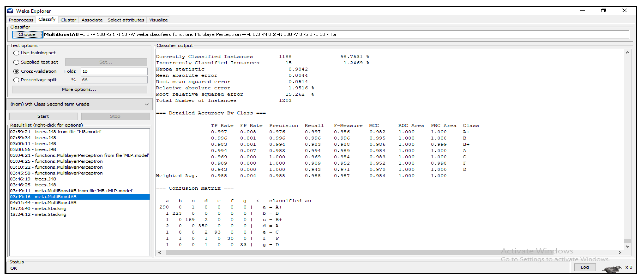
Task: Select result '03:00:11 - trees.J48'
Action: tap(79, 144)
